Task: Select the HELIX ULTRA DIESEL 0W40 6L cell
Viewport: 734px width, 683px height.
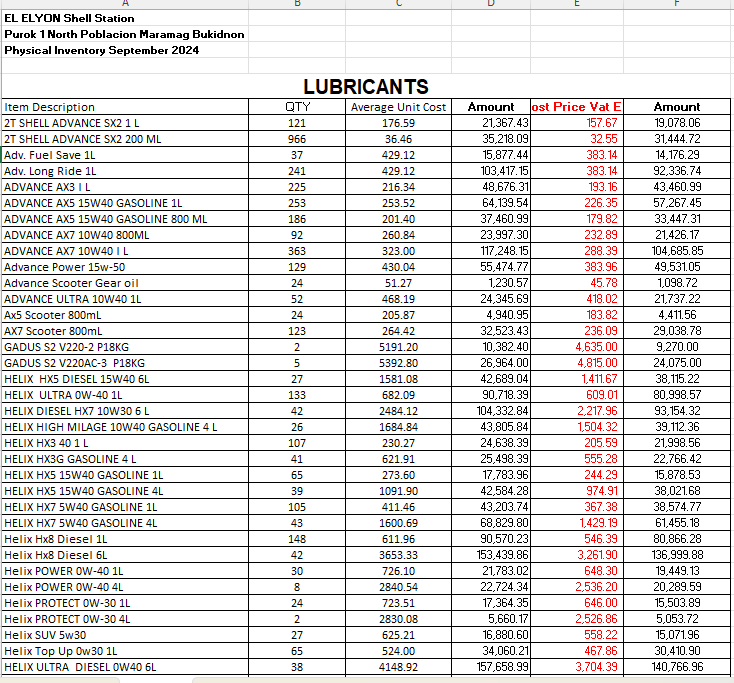Action: tap(125, 667)
